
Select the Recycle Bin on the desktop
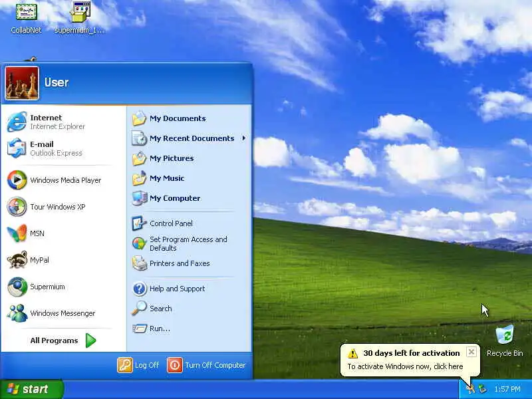coord(505,340)
